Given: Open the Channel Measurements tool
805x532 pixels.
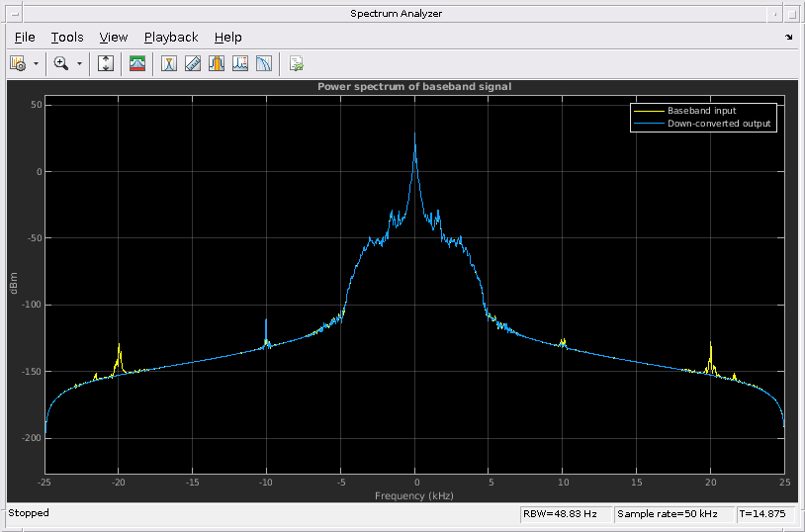Looking at the screenshot, I should [x=217, y=63].
